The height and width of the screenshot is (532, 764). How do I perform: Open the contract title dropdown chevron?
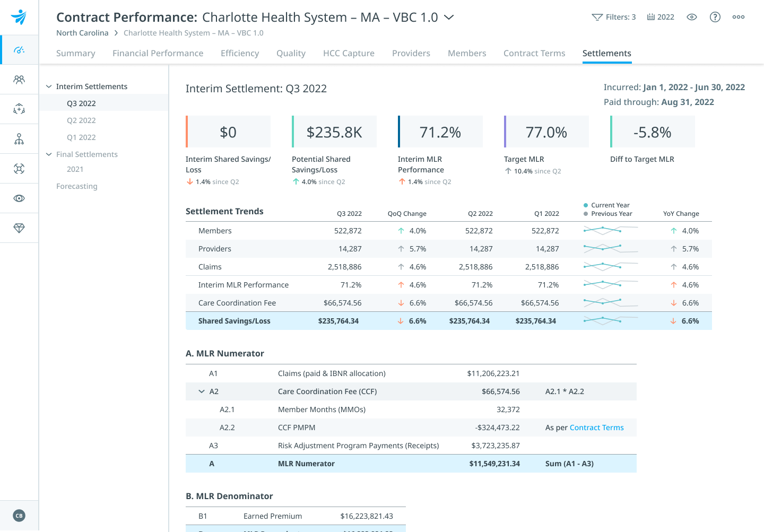point(449,18)
